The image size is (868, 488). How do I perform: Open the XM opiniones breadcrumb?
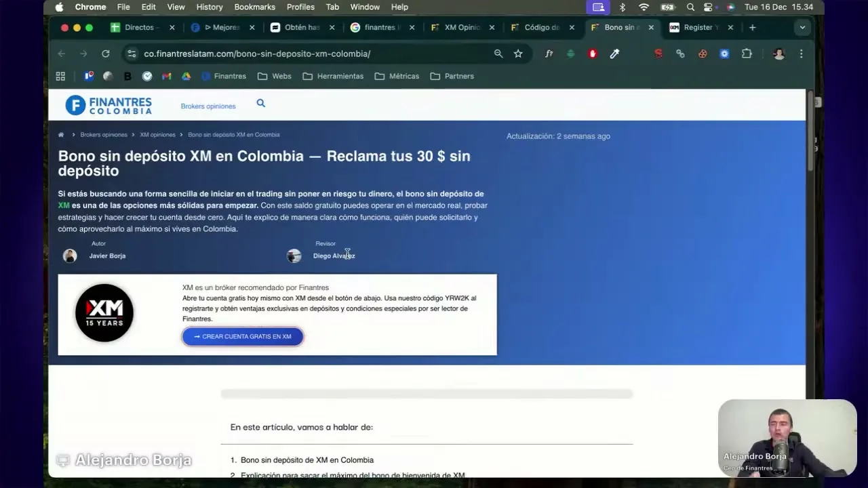157,135
